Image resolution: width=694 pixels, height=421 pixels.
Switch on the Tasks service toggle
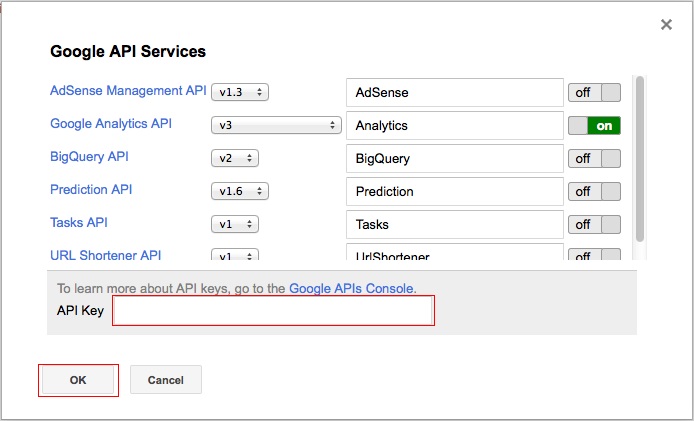click(x=594, y=224)
